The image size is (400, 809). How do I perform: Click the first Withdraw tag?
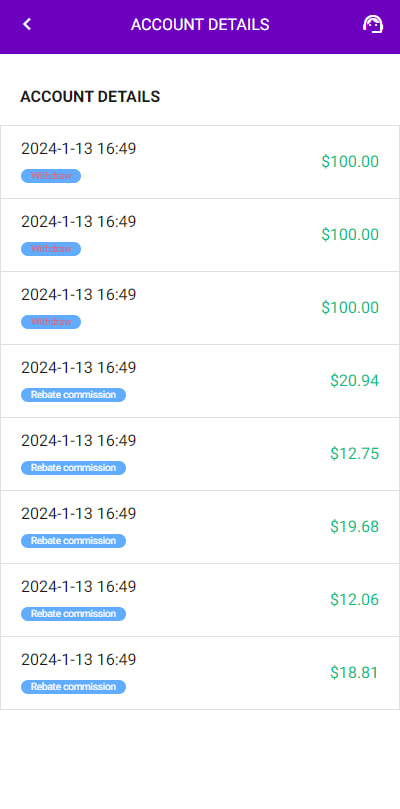click(51, 176)
